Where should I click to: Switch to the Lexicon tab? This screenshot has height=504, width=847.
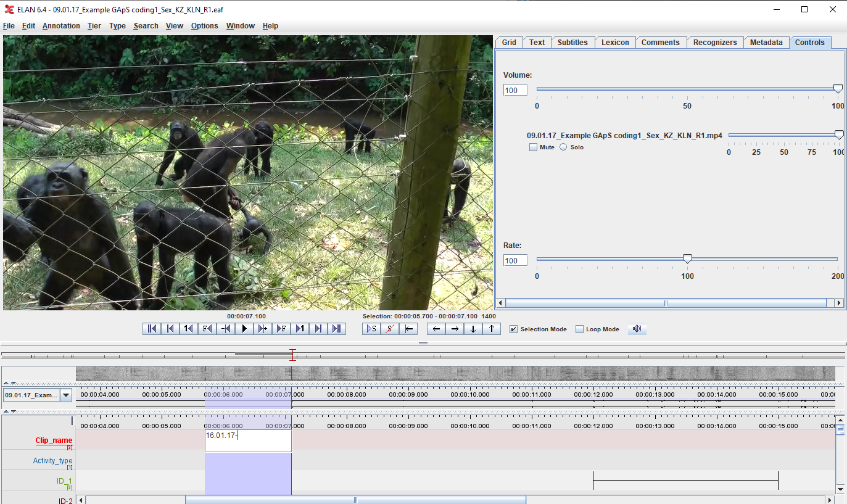point(615,43)
